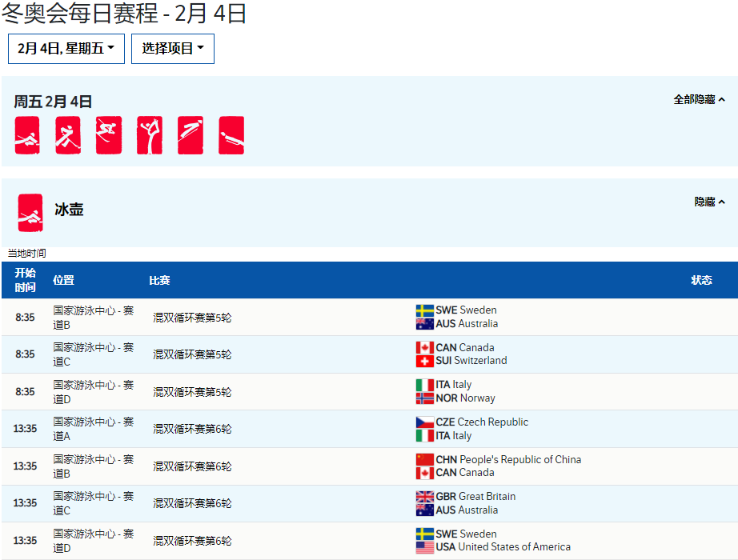Click the United States flag icon
This screenshot has height=560, width=738.
pos(424,547)
